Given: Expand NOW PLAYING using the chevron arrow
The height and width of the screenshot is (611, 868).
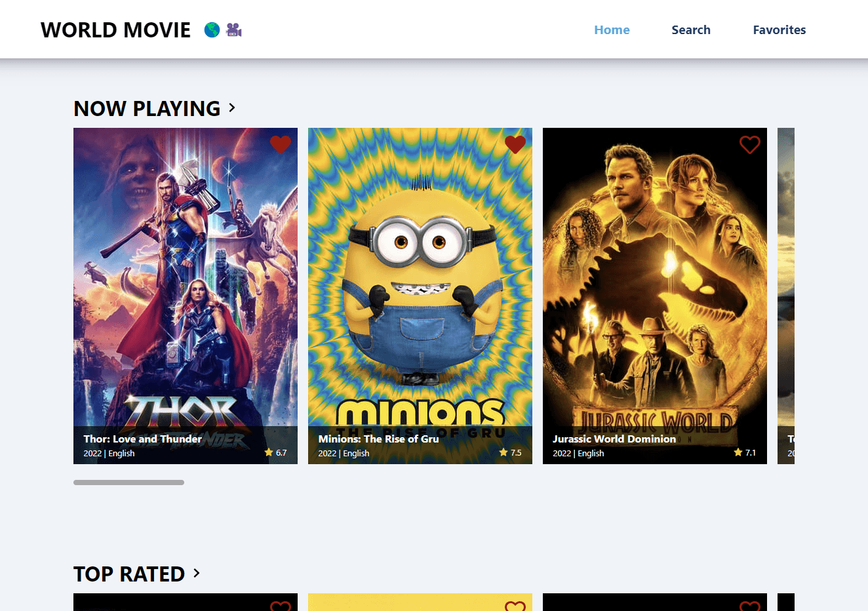Looking at the screenshot, I should click(231, 108).
